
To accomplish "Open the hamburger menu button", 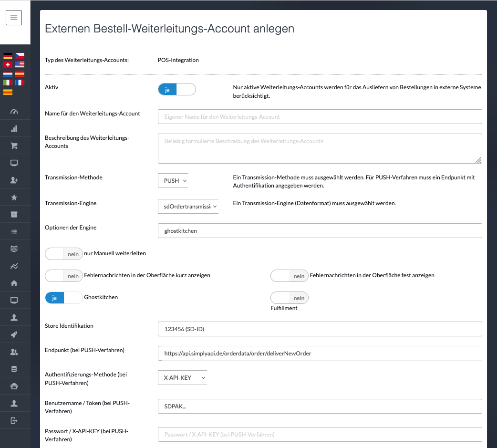I will [x=14, y=18].
